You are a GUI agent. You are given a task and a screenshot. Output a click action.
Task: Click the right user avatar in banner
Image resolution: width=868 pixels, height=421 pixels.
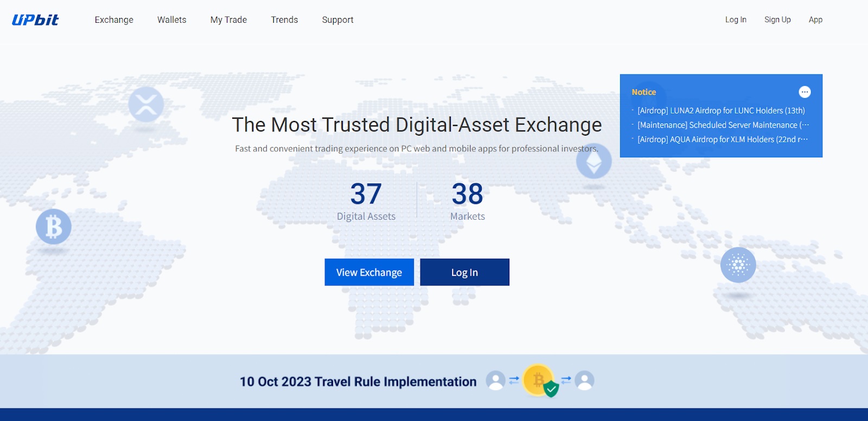tap(584, 380)
